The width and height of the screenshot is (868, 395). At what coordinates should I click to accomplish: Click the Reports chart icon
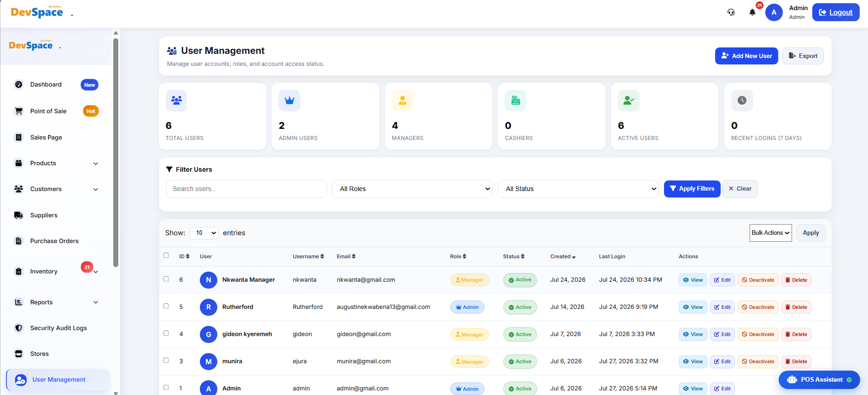tap(19, 302)
